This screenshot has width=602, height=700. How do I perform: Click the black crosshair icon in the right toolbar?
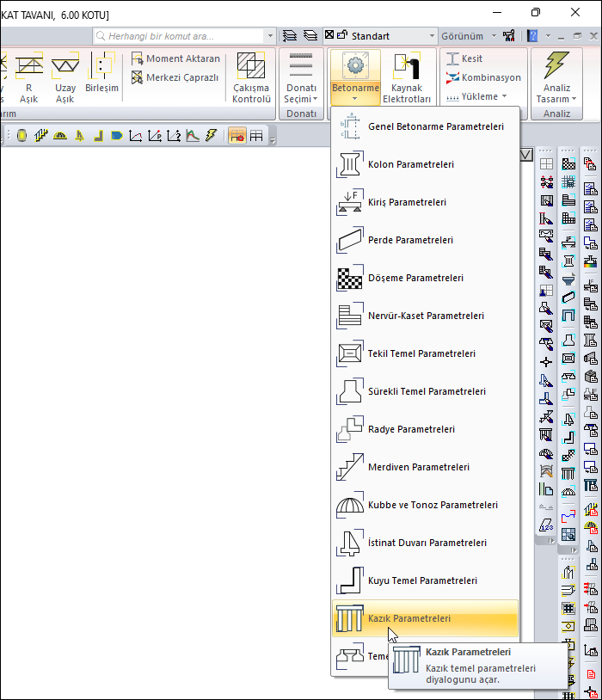point(546,362)
